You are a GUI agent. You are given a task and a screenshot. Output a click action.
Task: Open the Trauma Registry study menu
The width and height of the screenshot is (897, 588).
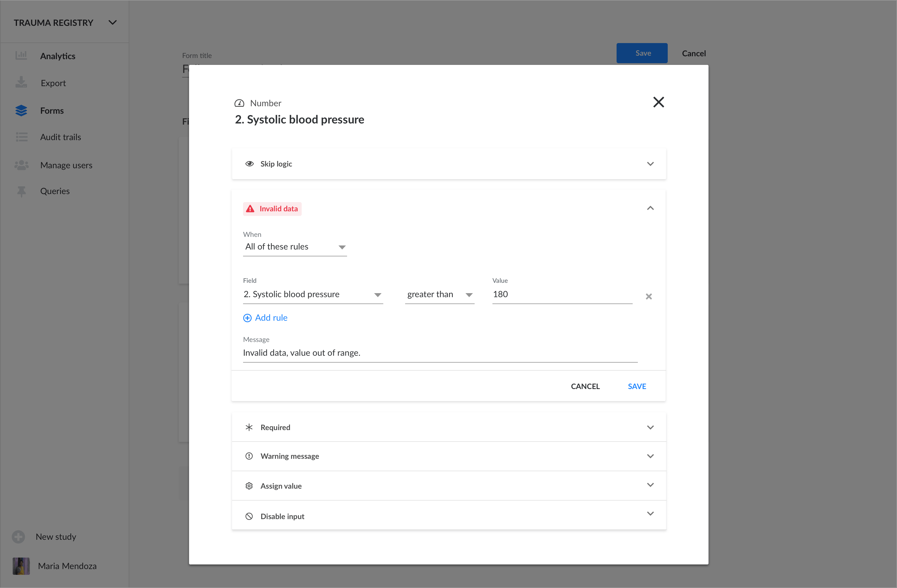tap(112, 23)
